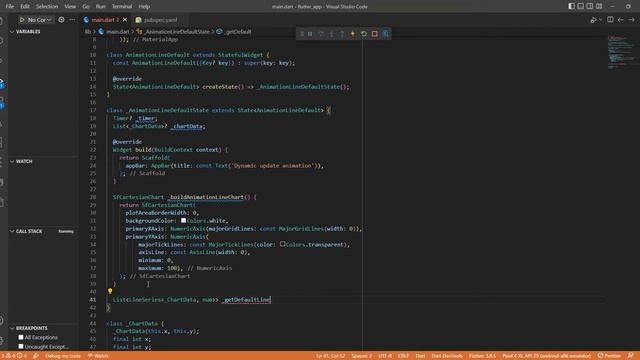The image size is (640, 360).
Task: Open the launch configuration dropdown 'No Cor'
Action: coord(40,20)
